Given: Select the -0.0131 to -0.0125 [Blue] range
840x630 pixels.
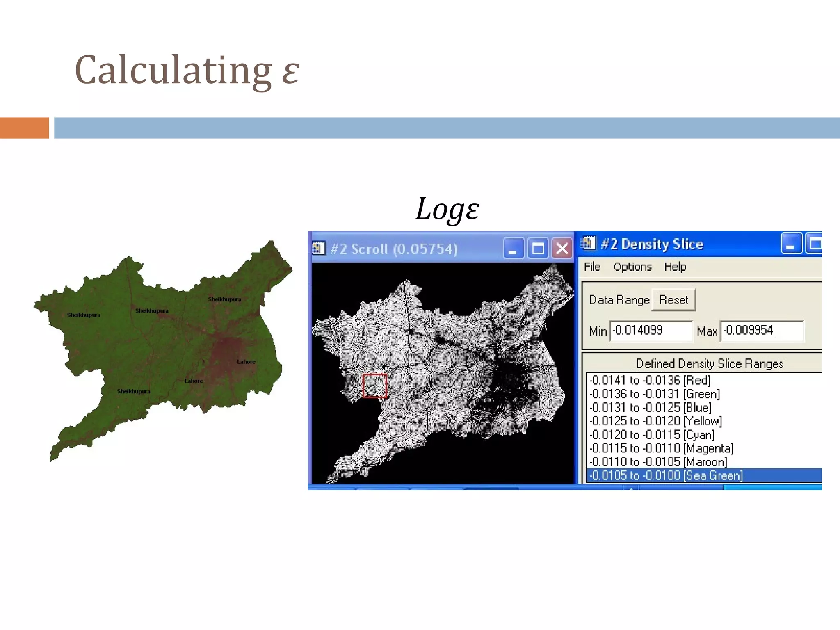Looking at the screenshot, I should [704, 407].
